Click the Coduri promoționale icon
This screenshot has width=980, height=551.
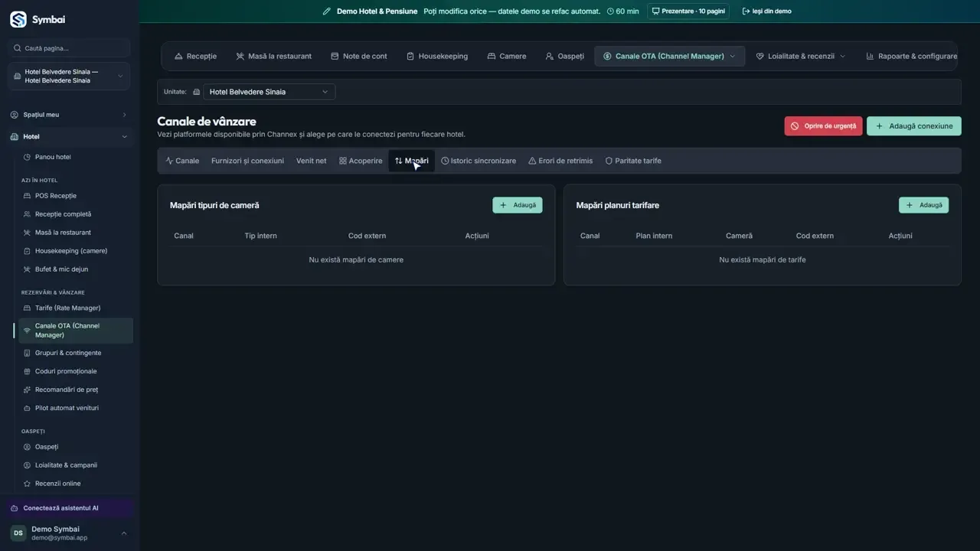point(28,371)
